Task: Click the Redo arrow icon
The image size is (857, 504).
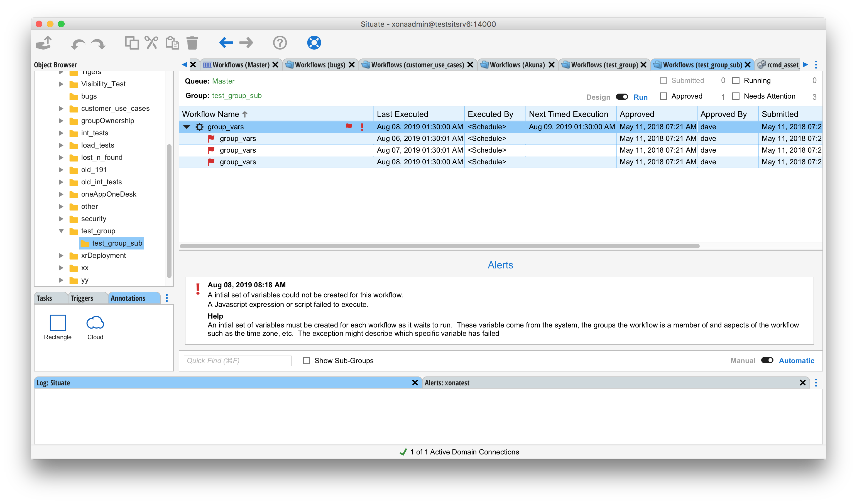Action: (99, 43)
